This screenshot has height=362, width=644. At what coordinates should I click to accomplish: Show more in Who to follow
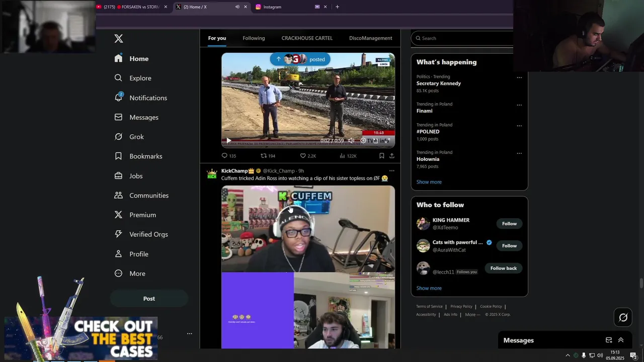click(x=429, y=288)
